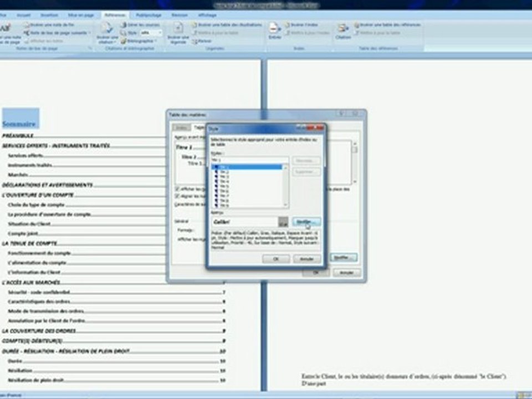
Task: Click OK in the Style dialog
Action: [x=276, y=259]
